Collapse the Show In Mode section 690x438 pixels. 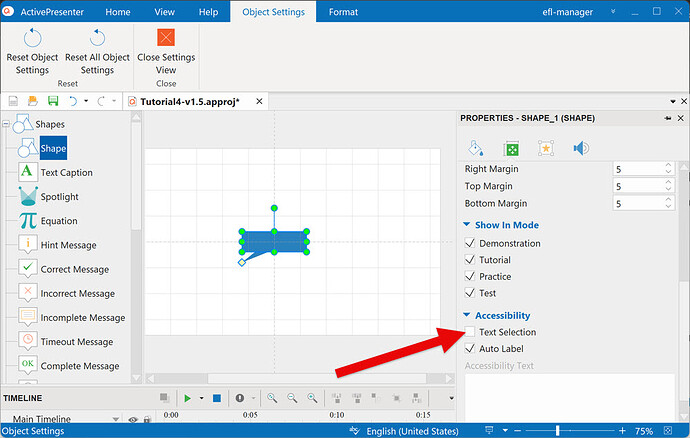click(x=467, y=225)
